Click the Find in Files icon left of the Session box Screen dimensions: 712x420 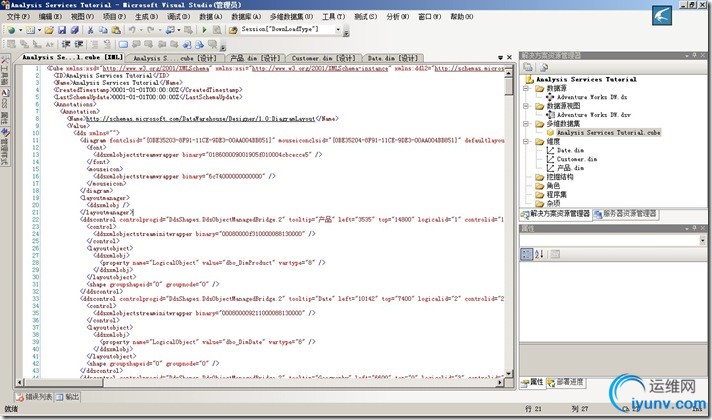[233, 30]
